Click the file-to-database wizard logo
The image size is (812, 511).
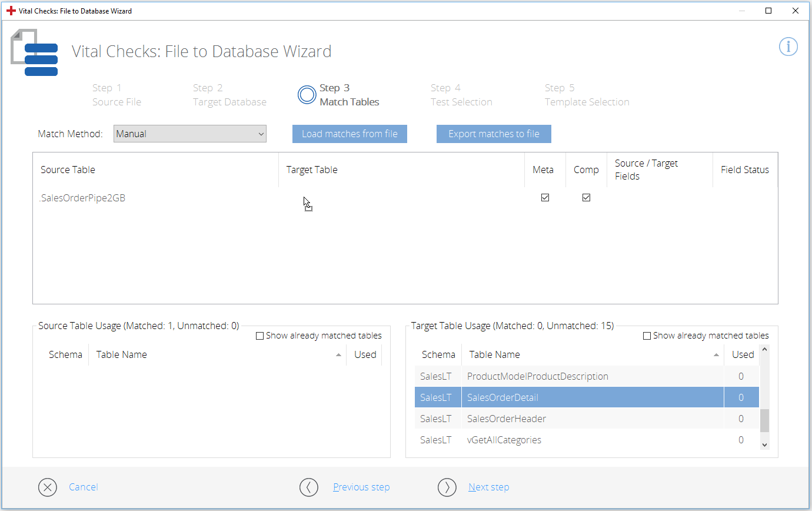[x=35, y=54]
